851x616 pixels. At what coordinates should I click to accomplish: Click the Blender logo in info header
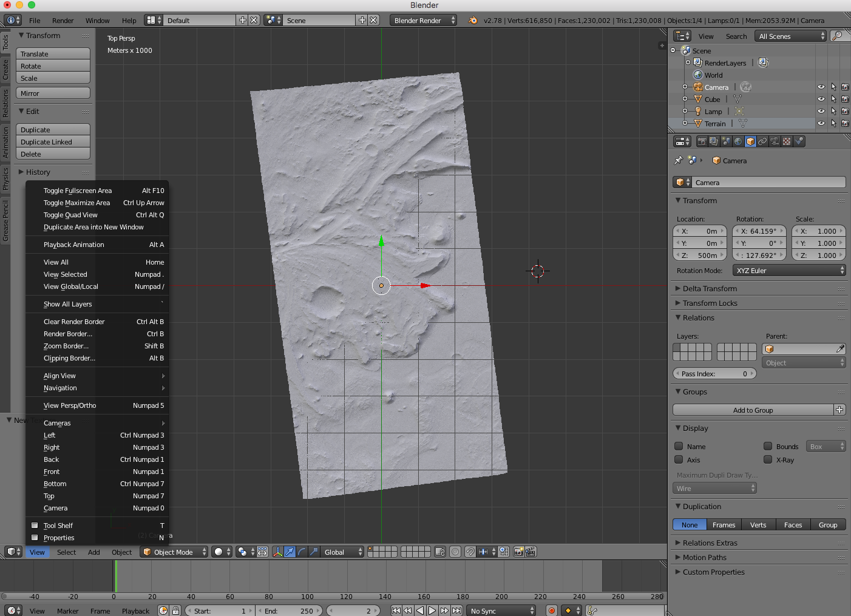pyautogui.click(x=473, y=20)
